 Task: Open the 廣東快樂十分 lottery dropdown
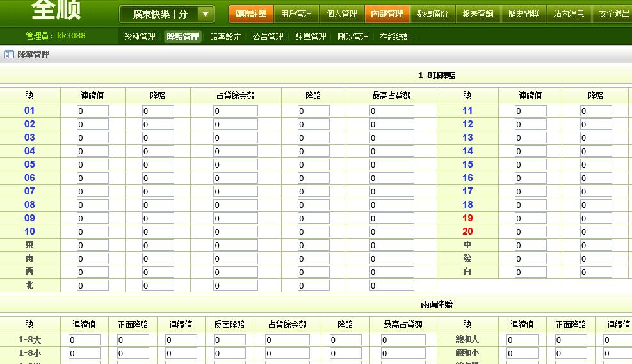[166, 14]
